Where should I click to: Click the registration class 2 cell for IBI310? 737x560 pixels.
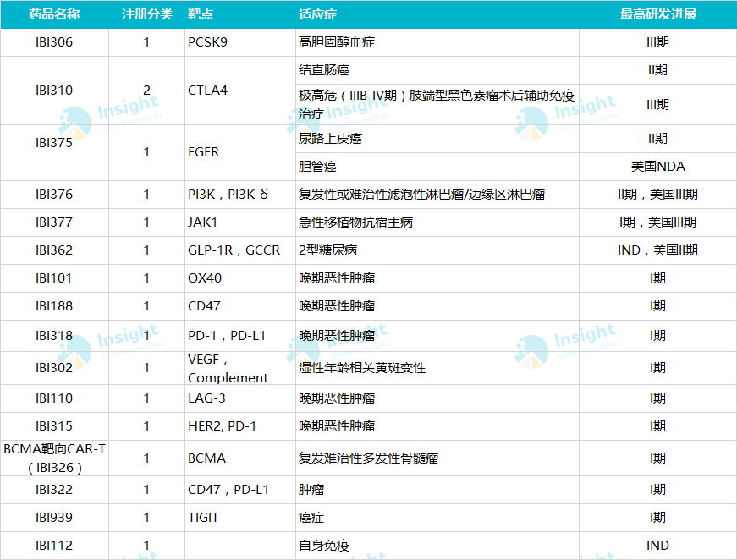(146, 91)
